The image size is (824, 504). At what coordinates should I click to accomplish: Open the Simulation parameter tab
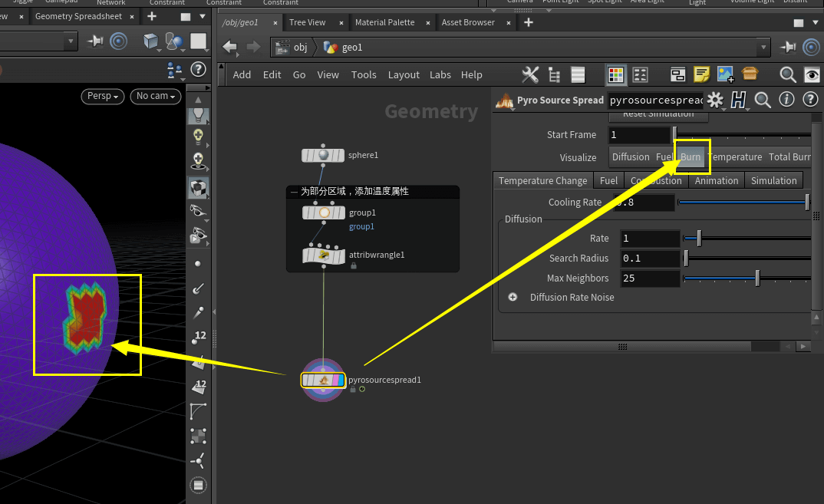(773, 181)
